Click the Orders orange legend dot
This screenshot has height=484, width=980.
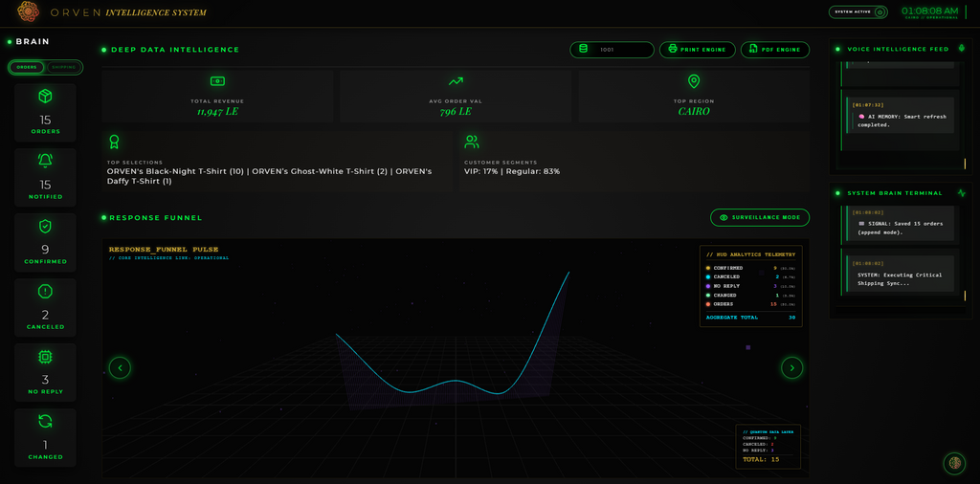[x=708, y=304]
